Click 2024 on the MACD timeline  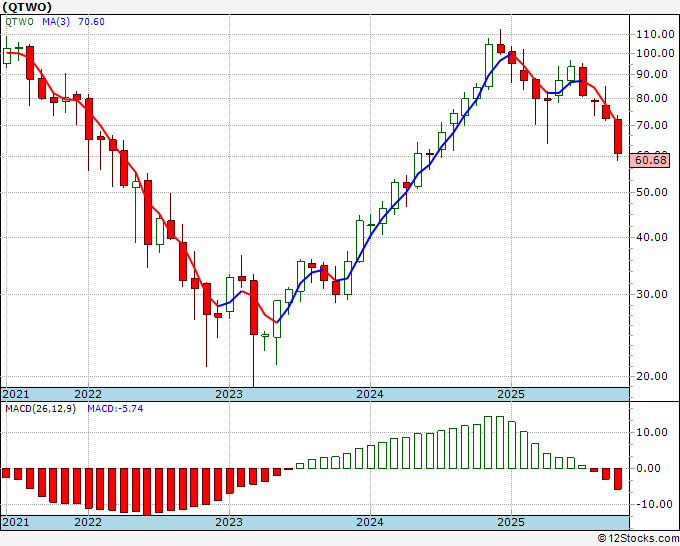370,522
